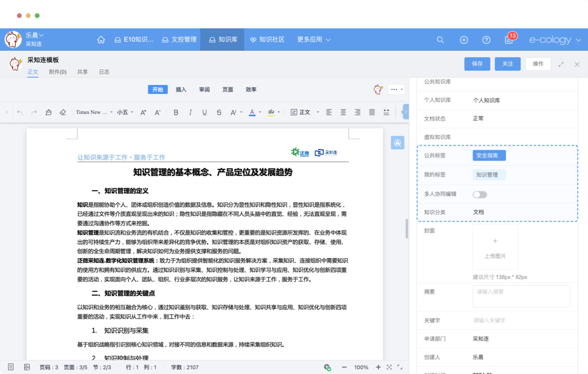
Task: Center align the paragraph
Action: tap(343, 112)
